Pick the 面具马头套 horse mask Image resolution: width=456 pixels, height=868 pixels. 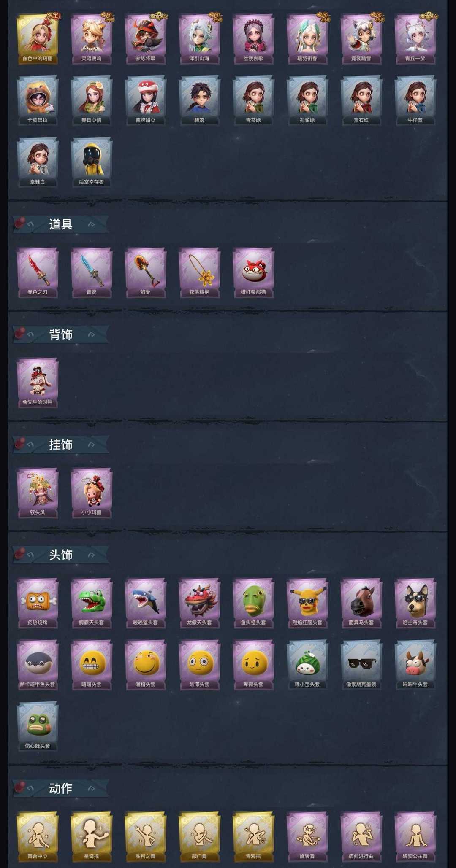(x=362, y=604)
